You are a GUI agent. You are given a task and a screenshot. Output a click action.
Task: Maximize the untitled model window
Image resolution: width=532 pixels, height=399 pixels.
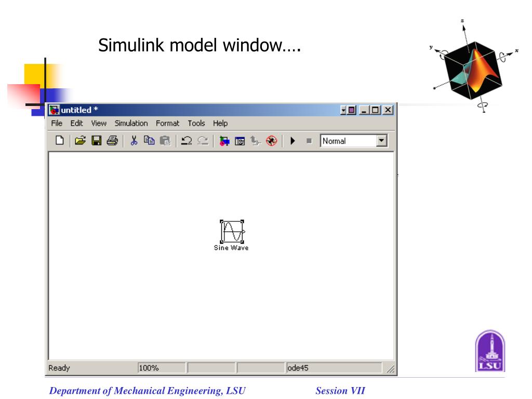click(x=375, y=110)
